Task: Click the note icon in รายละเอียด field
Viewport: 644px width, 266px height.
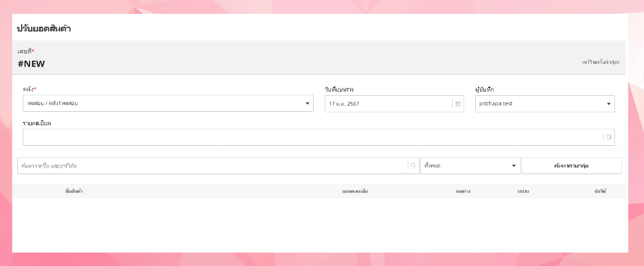Action: pos(609,137)
